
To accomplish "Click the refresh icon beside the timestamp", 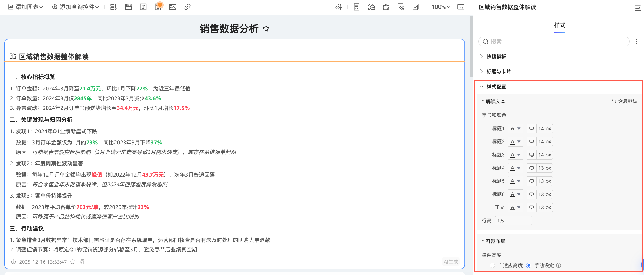I will (72, 262).
